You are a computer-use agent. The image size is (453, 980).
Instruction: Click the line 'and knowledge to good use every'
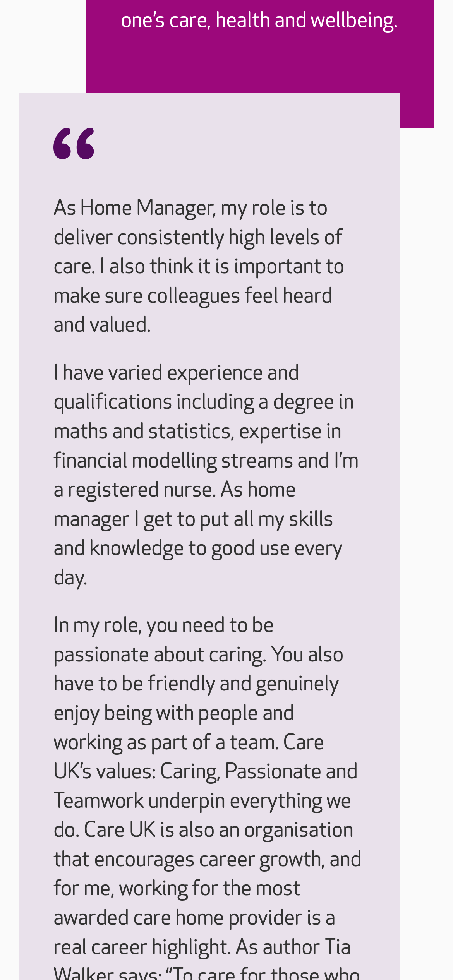[198, 548]
